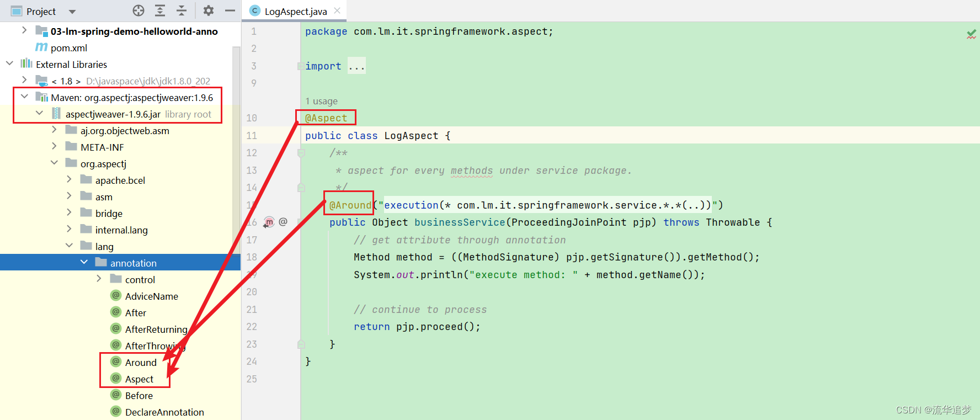Expand apache.bcel package

pos(69,179)
